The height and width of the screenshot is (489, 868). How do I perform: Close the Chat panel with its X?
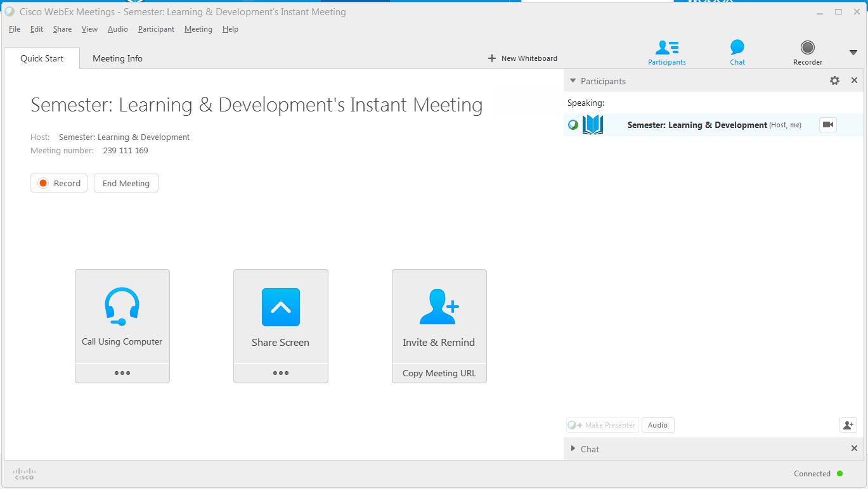point(854,448)
